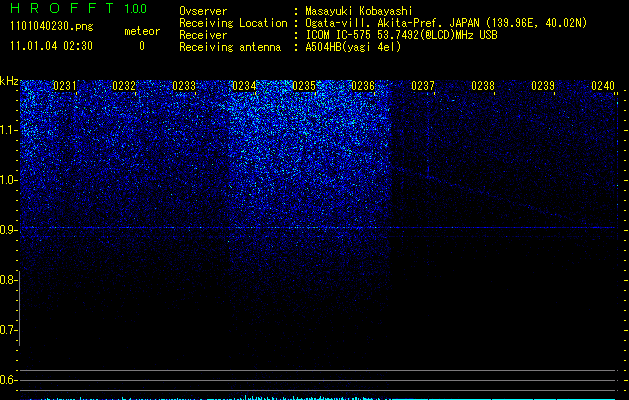Click the Ovserver label
The height and width of the screenshot is (400, 629).
click(203, 11)
